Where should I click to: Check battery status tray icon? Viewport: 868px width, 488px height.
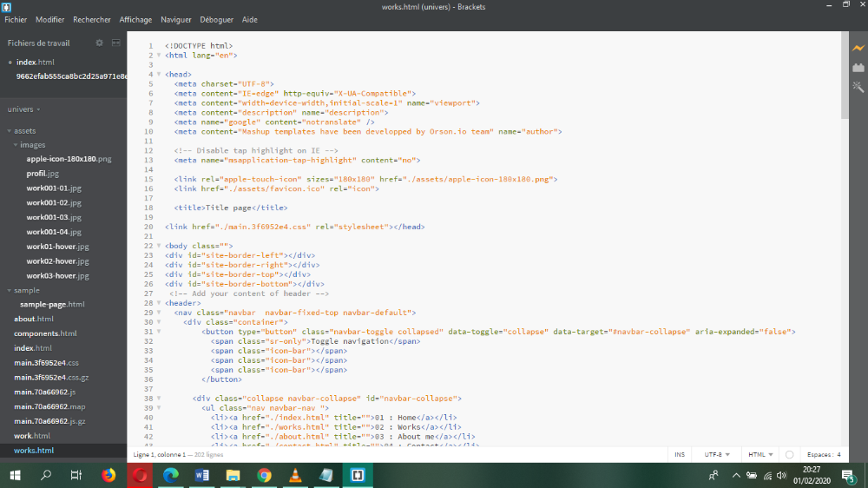tap(751, 475)
